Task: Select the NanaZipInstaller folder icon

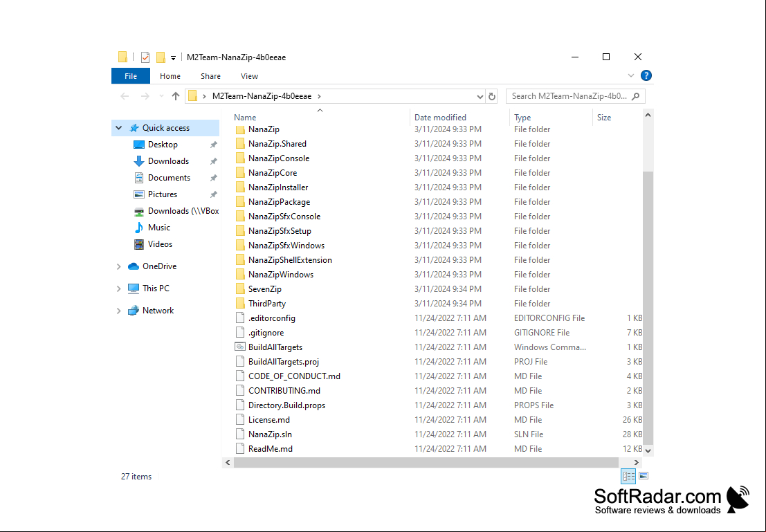Action: click(240, 187)
